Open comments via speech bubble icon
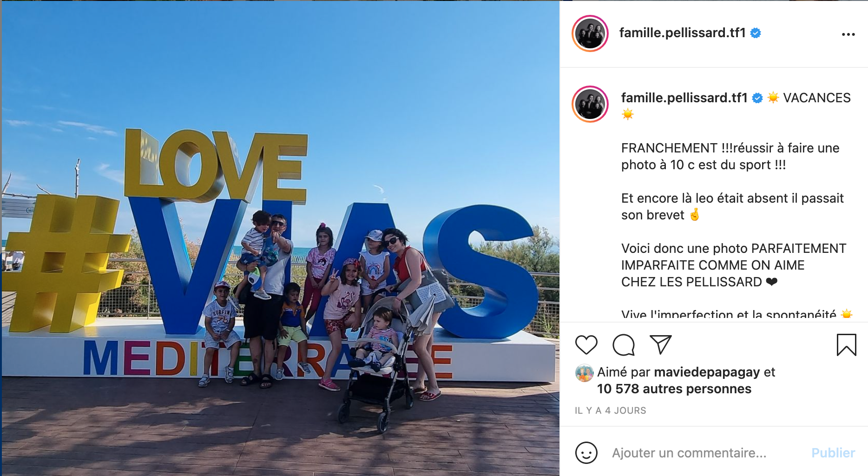 [623, 345]
